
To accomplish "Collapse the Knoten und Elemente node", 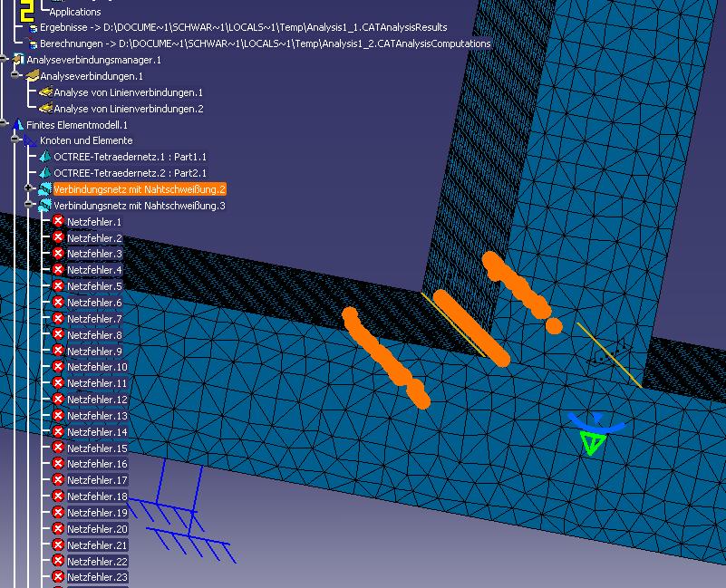I will click(16, 139).
